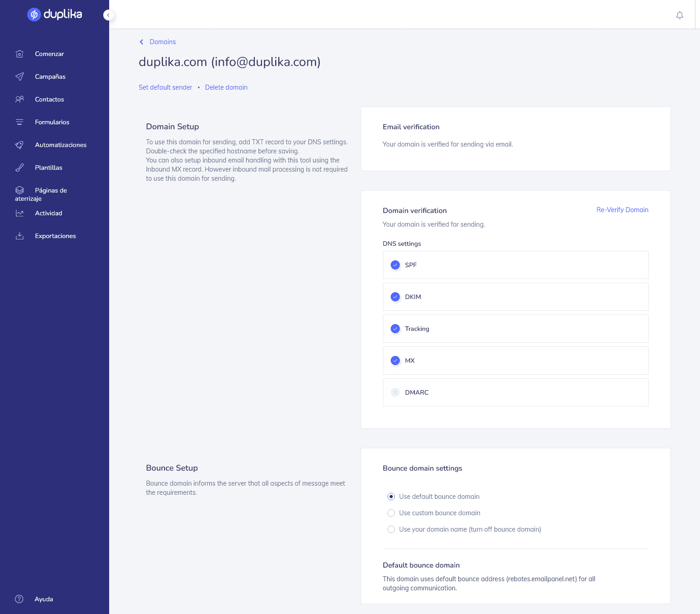
Task: Collapse the sidebar with the arrow button
Action: (108, 15)
